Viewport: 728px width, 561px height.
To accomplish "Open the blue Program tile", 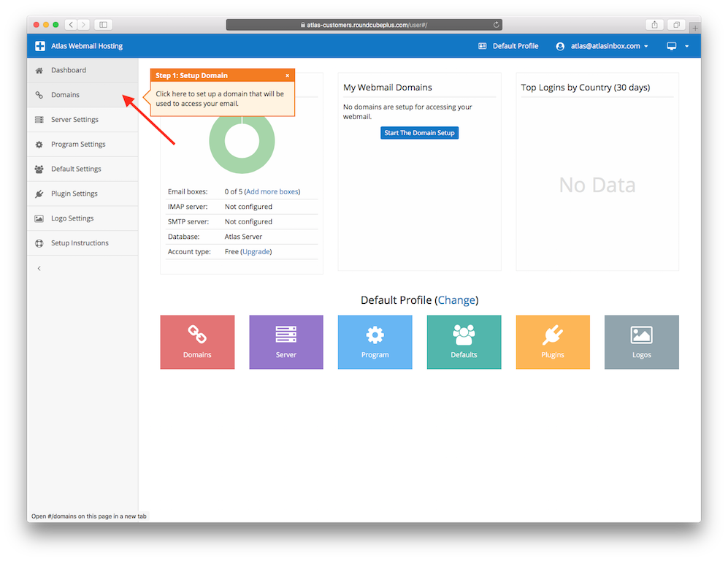I will [375, 343].
